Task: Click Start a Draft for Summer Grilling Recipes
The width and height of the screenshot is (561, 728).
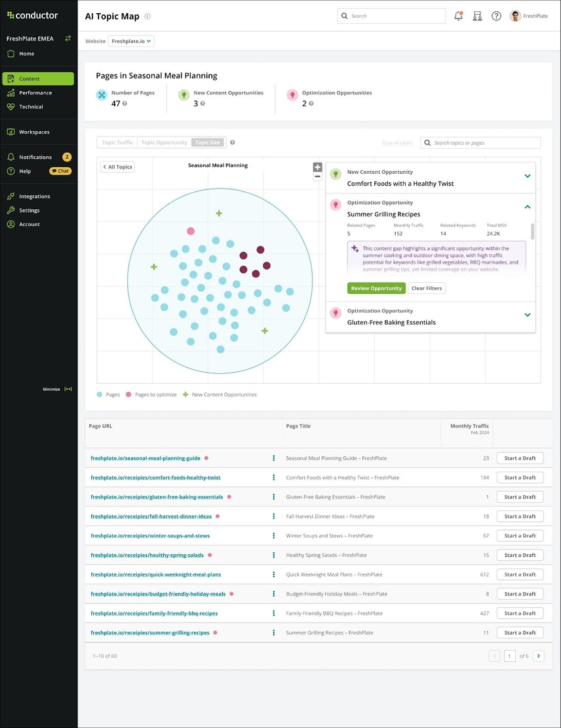Action: coord(520,632)
